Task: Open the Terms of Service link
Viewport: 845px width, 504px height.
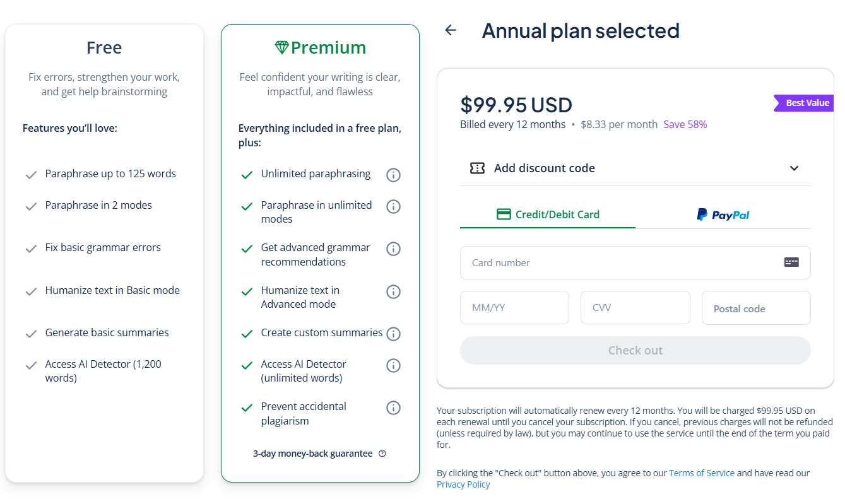Action: (x=702, y=473)
